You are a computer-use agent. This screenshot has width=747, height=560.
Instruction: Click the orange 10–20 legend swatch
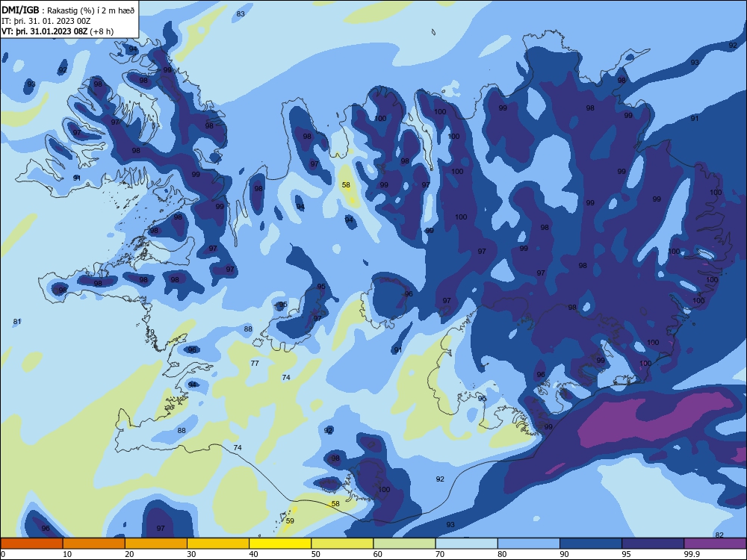(x=94, y=544)
